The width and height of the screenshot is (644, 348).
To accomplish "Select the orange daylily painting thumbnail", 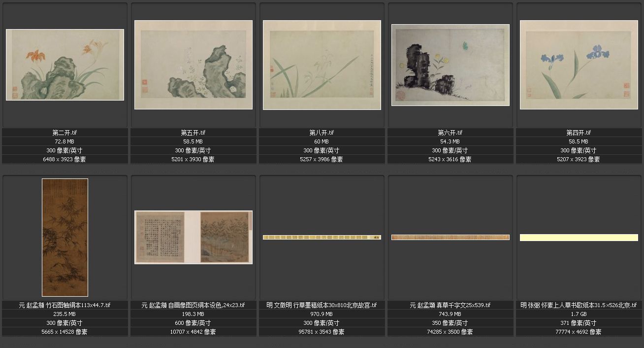I will click(x=65, y=65).
